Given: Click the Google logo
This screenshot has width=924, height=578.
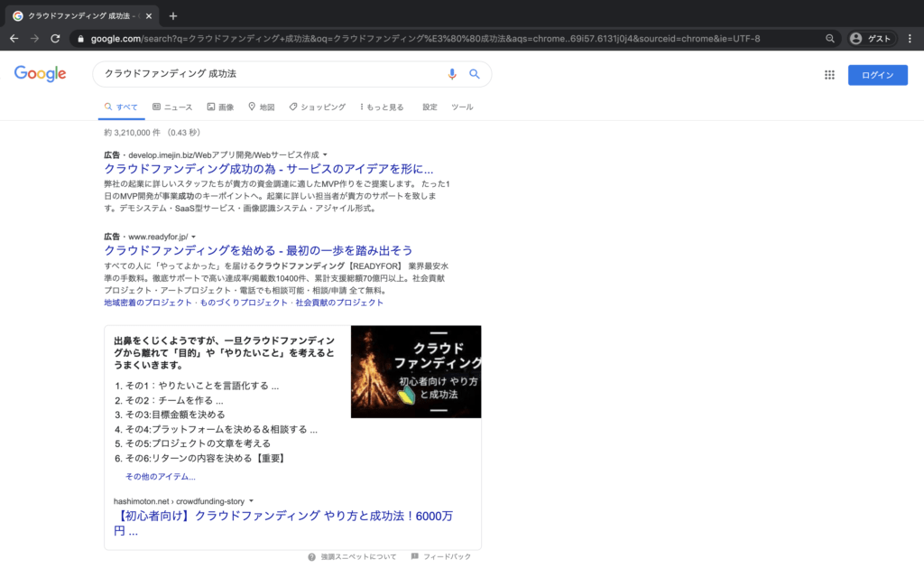Looking at the screenshot, I should (x=40, y=74).
